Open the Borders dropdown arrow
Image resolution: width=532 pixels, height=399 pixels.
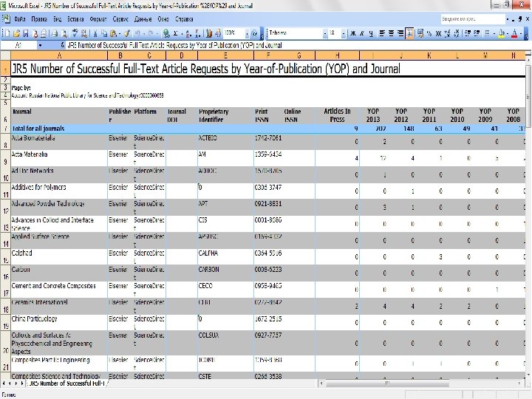point(494,33)
